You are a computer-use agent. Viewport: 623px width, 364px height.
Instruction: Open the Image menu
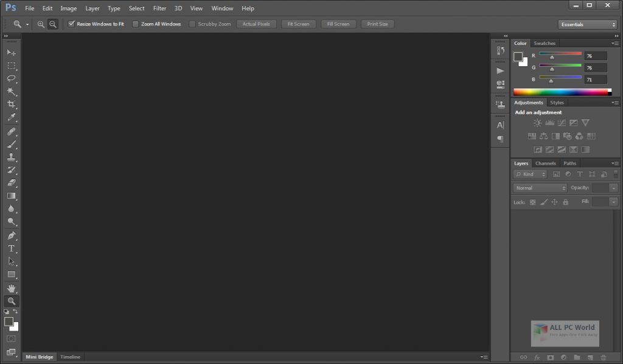coord(68,9)
